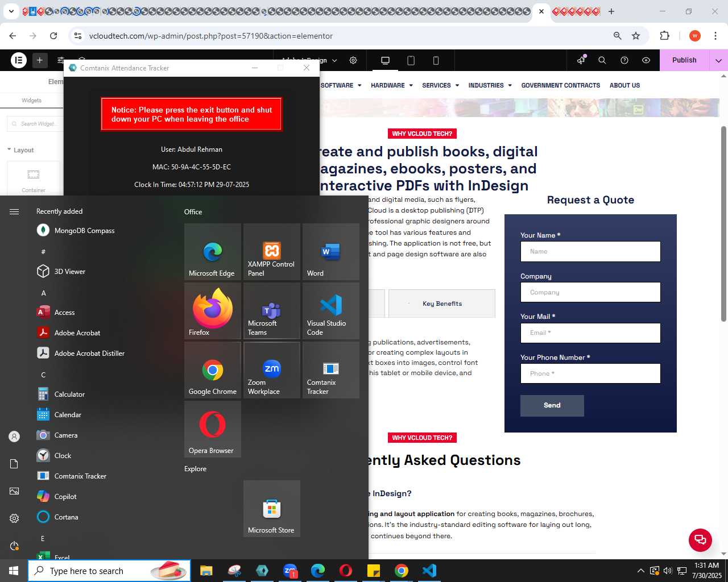Launch Microsoft Teams tile
The image size is (728, 582).
tap(272, 311)
